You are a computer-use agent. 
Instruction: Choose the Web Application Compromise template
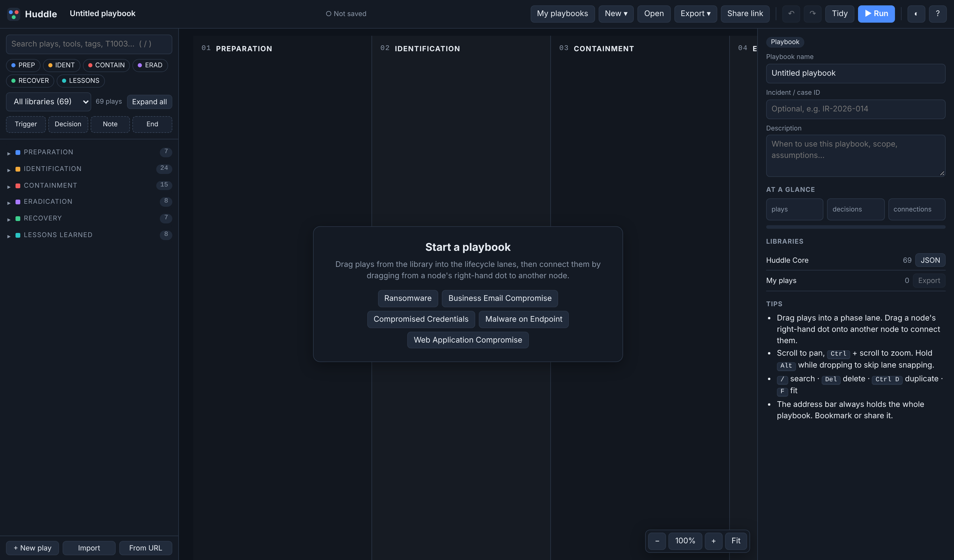468,340
